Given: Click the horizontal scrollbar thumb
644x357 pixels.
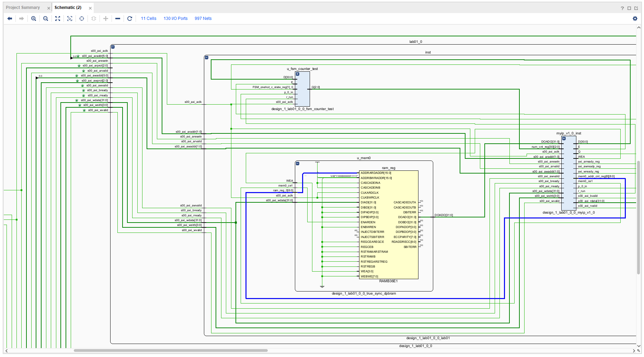Looking at the screenshot, I should [x=171, y=350].
